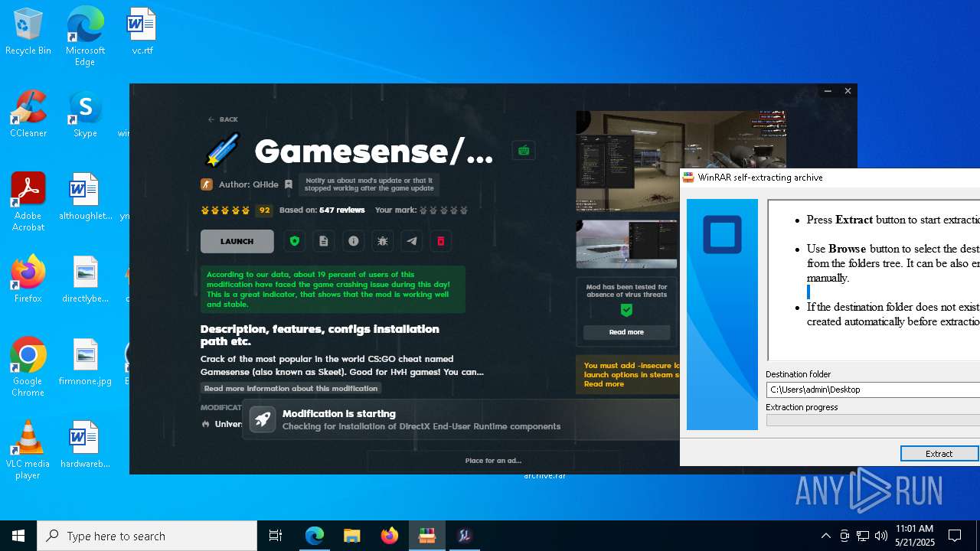The width and height of the screenshot is (980, 551).
Task: Show hidden tray icons chevron
Action: (x=826, y=536)
